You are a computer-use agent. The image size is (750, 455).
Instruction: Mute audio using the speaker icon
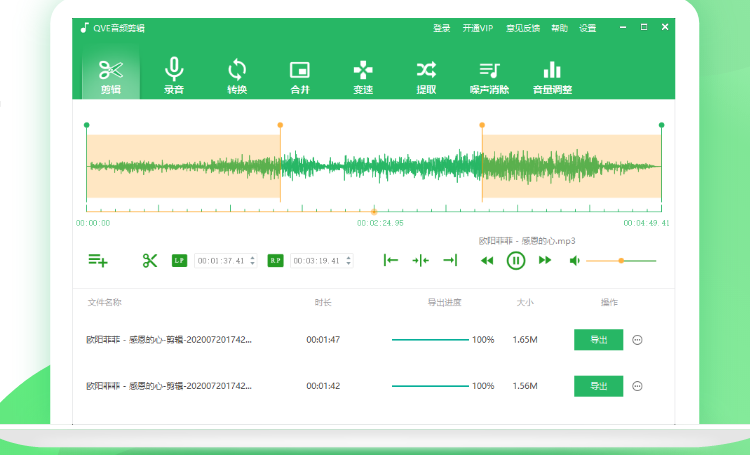point(575,261)
